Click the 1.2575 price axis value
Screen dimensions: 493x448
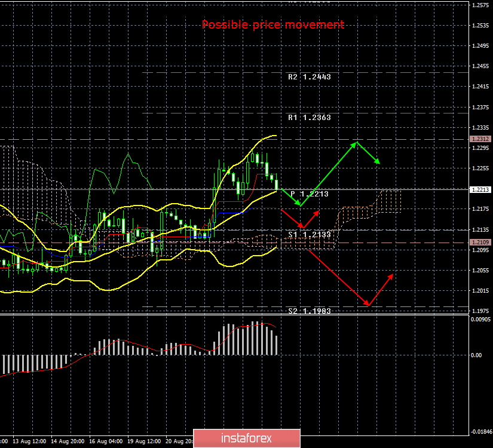click(480, 5)
